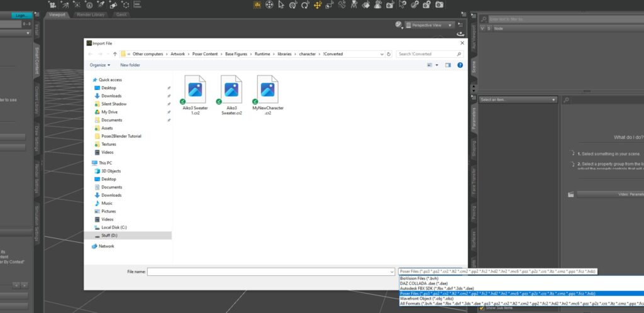Open viewport draw style sphere icon

(x=398, y=25)
